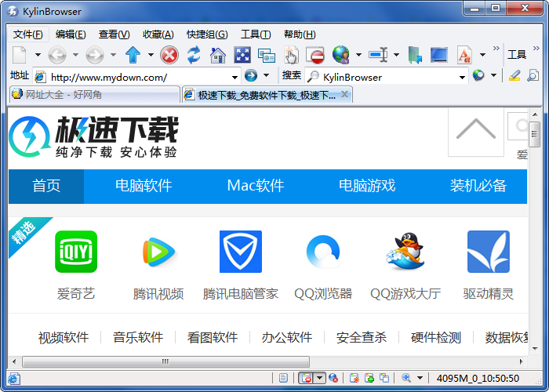Open the 工具(T) menu
549x392 pixels.
[255, 34]
